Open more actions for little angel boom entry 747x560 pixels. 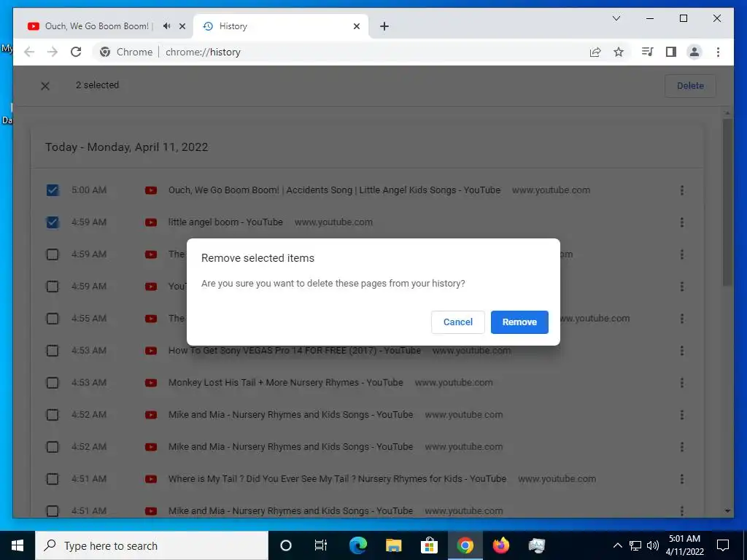(682, 222)
